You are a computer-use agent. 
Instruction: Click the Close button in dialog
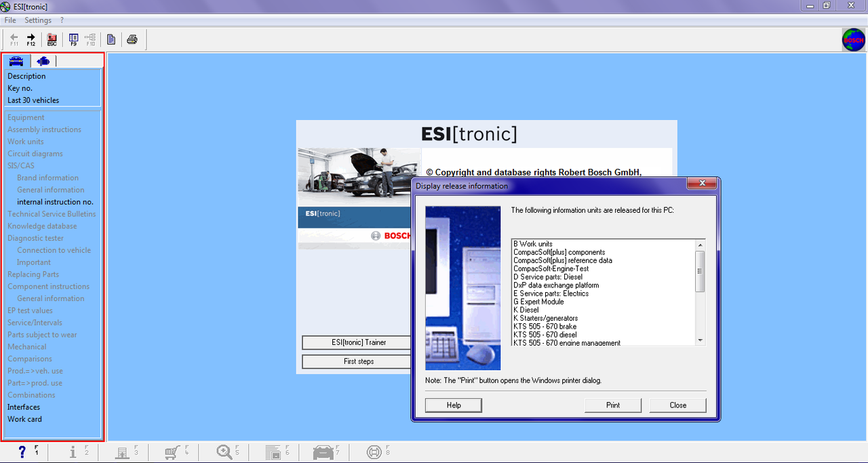point(678,405)
